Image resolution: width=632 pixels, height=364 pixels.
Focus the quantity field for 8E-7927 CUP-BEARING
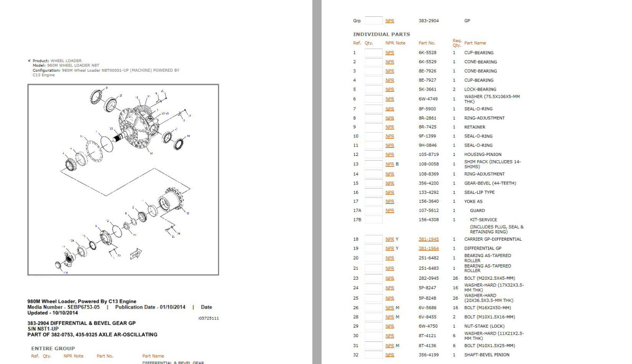pyautogui.click(x=373, y=80)
